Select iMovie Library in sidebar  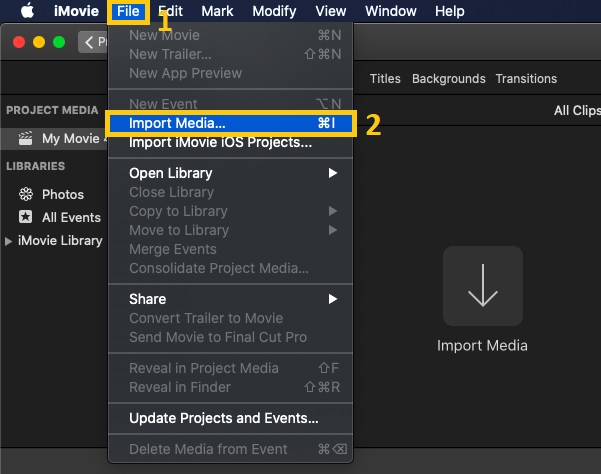(x=60, y=241)
